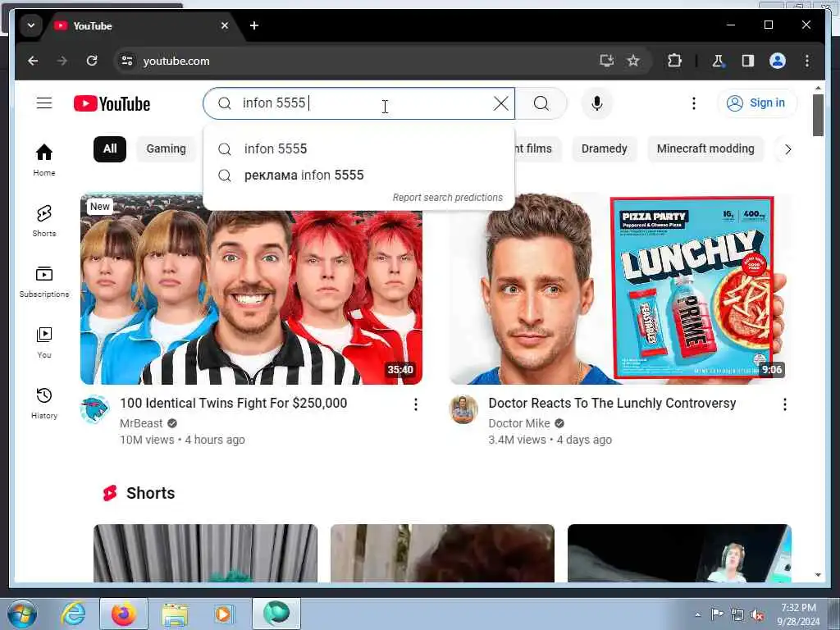Open the first Shorts thumbnail with curtains
Image resolution: width=840 pixels, height=630 pixels.
205,553
